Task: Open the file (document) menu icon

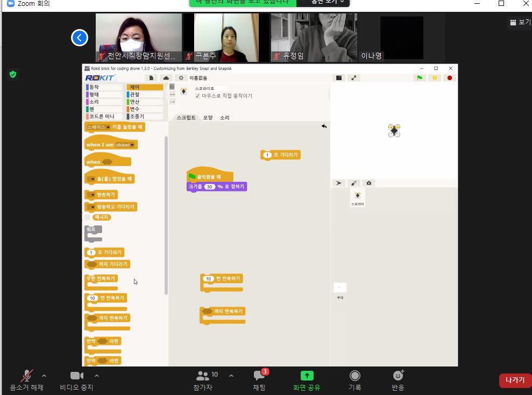Action: coord(152,78)
